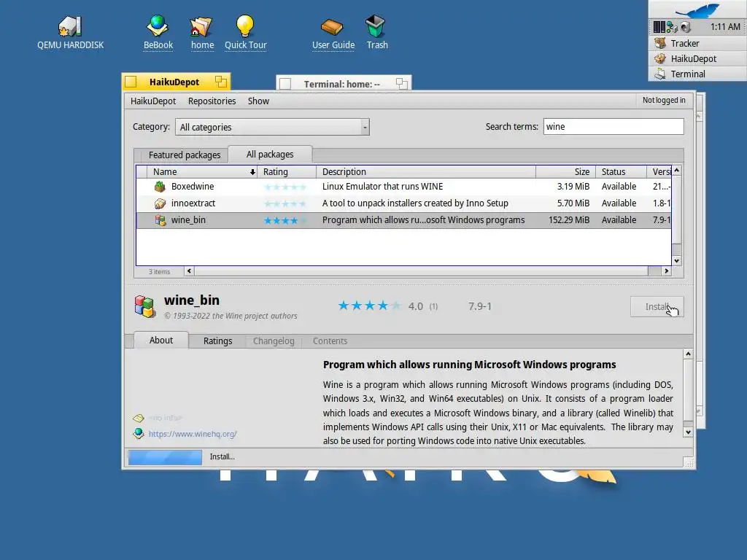Sort by the Size column header
This screenshot has height=560, width=747.
[x=565, y=172]
